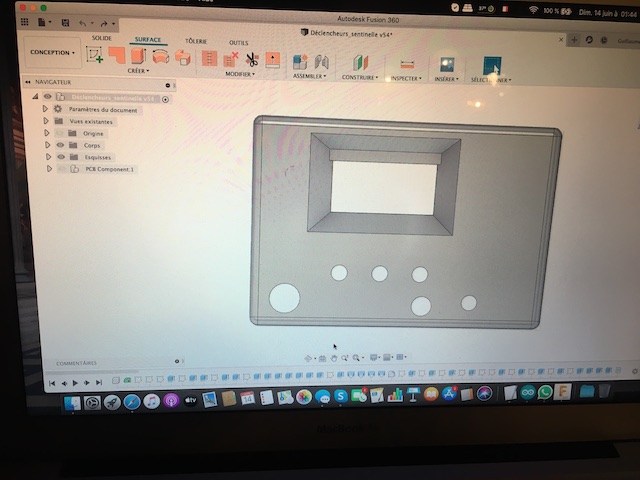Select the scissors Trim icon in Modifier
Image resolution: width=640 pixels, height=480 pixels.
coord(252,59)
